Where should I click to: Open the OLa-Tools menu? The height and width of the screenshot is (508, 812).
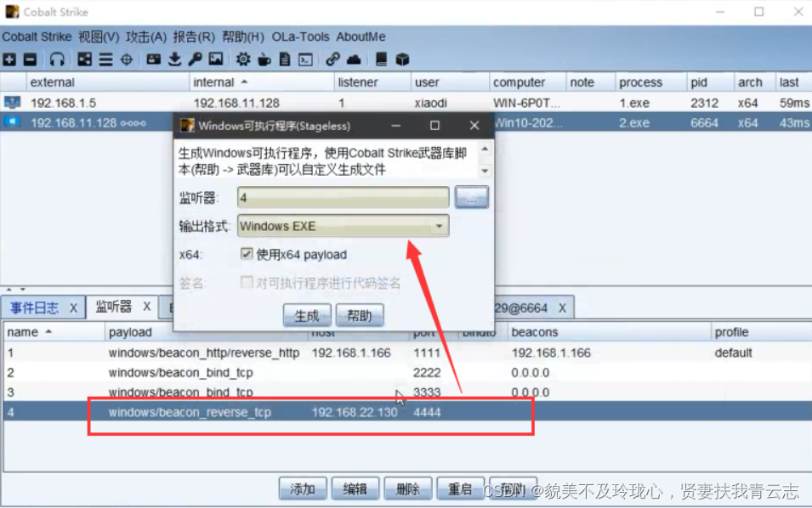300,37
